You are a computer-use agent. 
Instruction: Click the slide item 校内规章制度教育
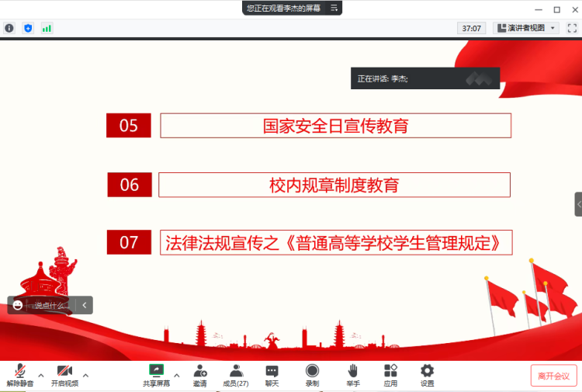coord(334,185)
